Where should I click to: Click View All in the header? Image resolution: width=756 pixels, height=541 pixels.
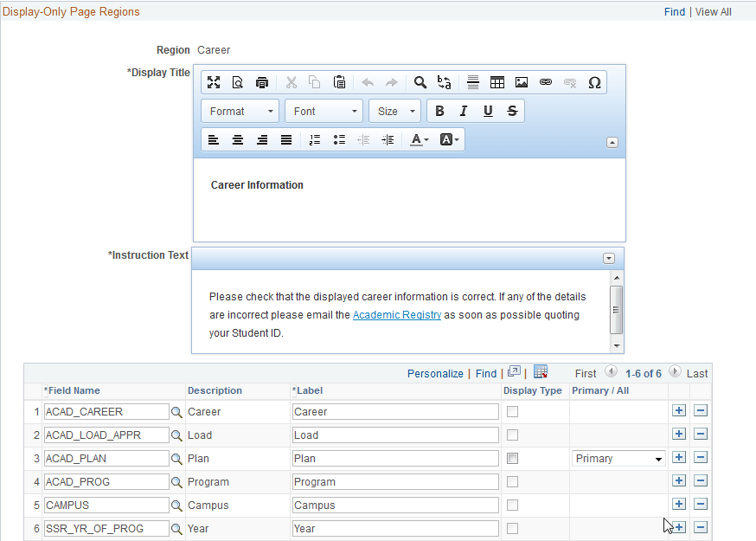click(x=713, y=12)
